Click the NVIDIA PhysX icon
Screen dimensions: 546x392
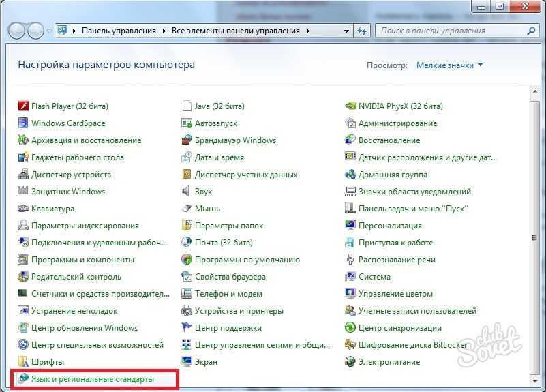click(350, 106)
